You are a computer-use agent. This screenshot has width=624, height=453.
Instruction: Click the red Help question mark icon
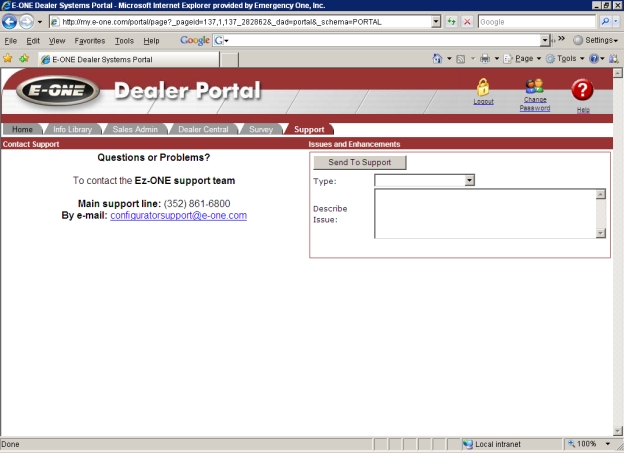582,90
